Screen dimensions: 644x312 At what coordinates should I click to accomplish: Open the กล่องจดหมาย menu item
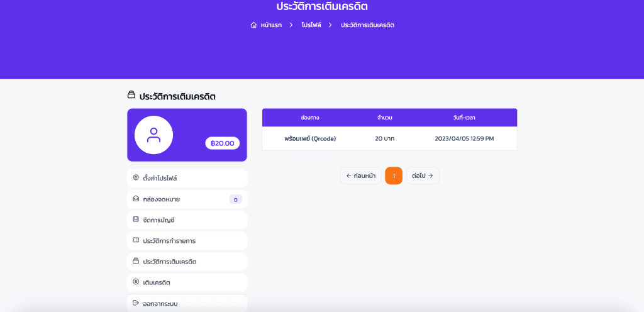[x=187, y=199]
